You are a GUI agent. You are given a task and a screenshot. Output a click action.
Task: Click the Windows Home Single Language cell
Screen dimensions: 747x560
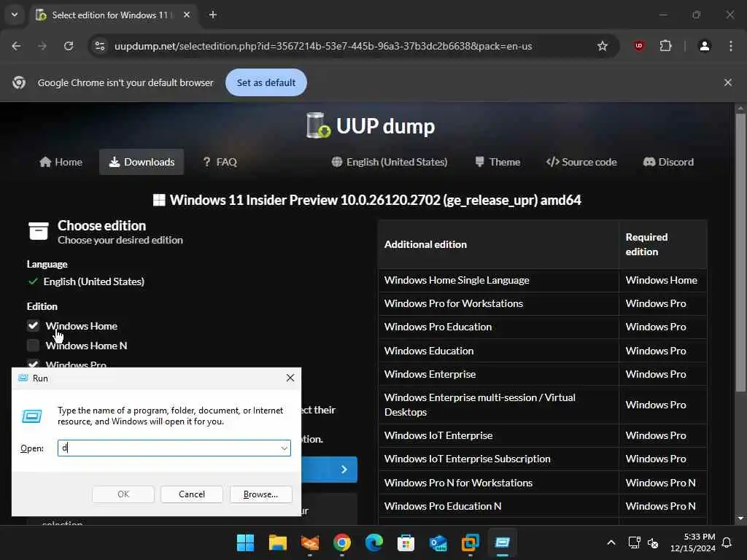[x=499, y=280]
